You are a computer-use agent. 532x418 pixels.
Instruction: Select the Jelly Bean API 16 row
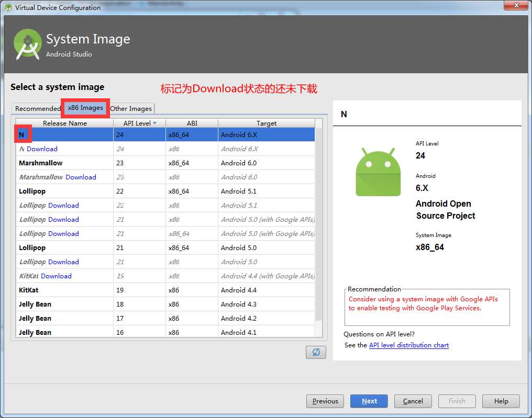coord(165,332)
